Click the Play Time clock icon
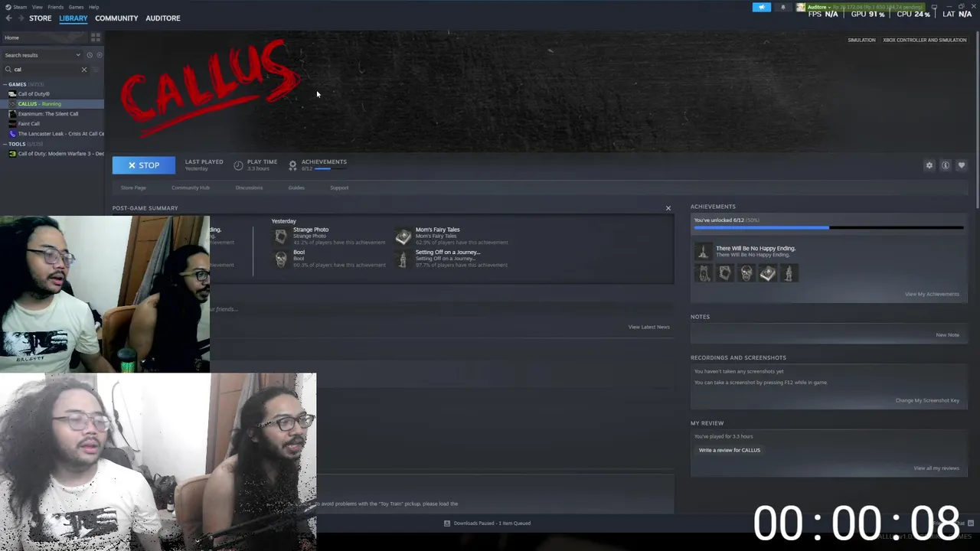The width and height of the screenshot is (980, 551). click(238, 165)
